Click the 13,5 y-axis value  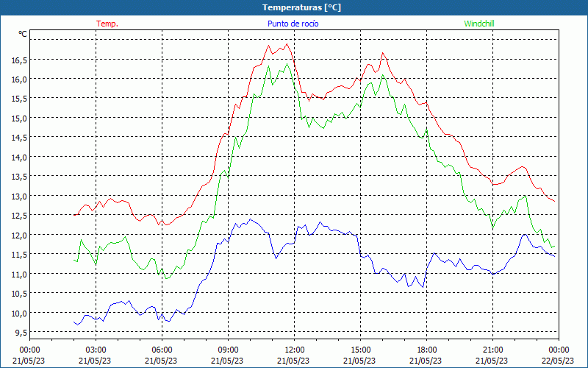point(19,177)
